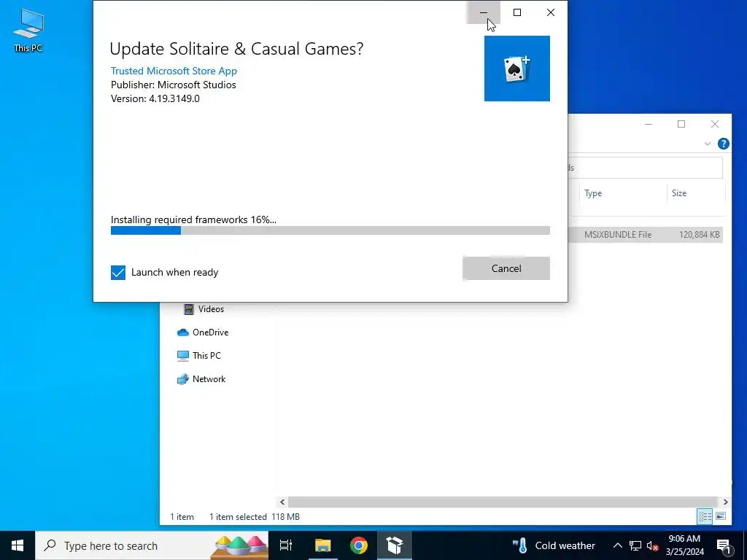The height and width of the screenshot is (560, 747).
Task: Click the Solitaire app tile icon
Action: (517, 69)
